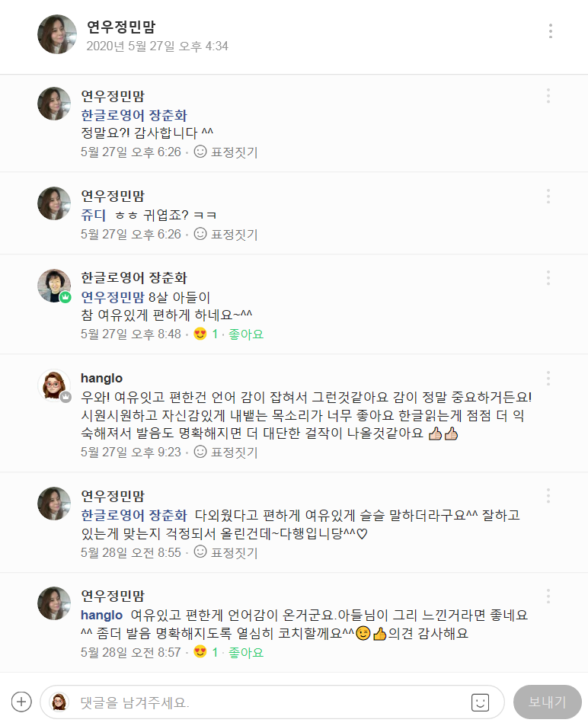Open the post options three-dot menu beside the 2020년 5월 27일 header

coord(550,31)
